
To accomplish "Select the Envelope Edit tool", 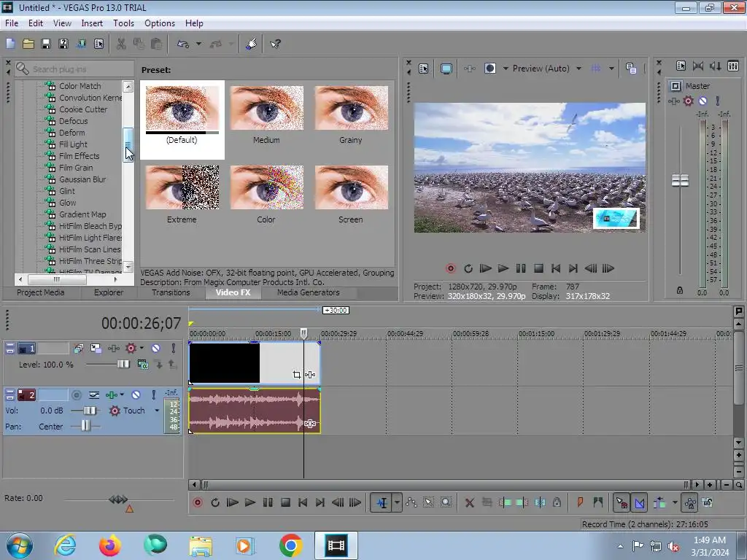I will coord(411,502).
